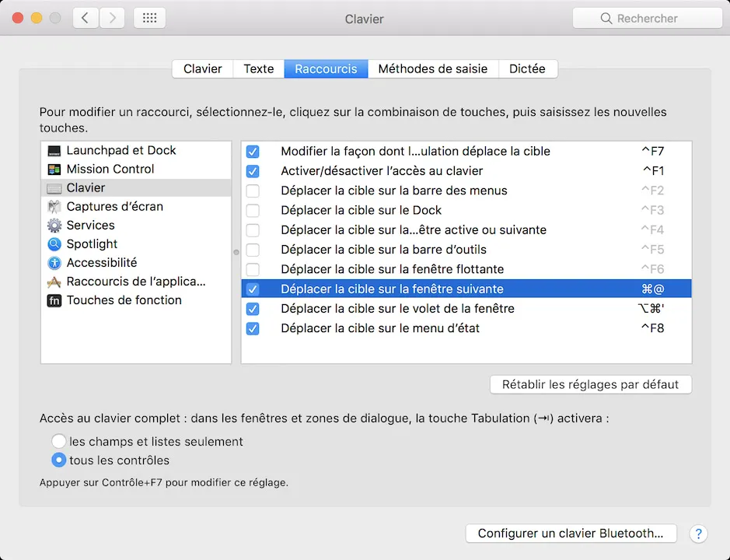Click the Launchpad et Dock icon

tap(54, 150)
